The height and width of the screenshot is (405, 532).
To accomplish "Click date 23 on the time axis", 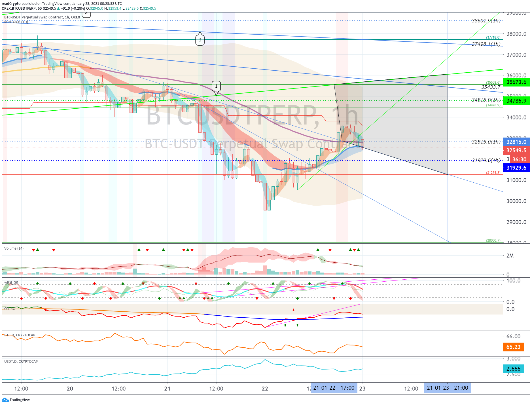I will point(362,389).
